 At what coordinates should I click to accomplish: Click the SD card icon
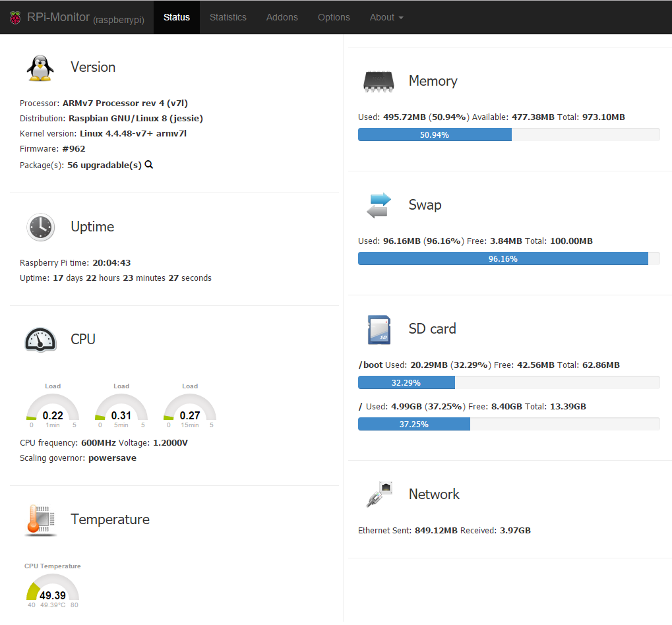pos(379,329)
